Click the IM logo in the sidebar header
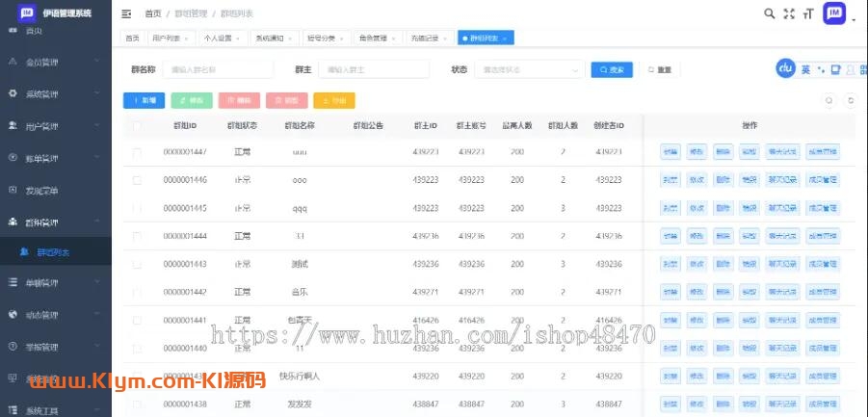868x417 pixels. [x=27, y=13]
